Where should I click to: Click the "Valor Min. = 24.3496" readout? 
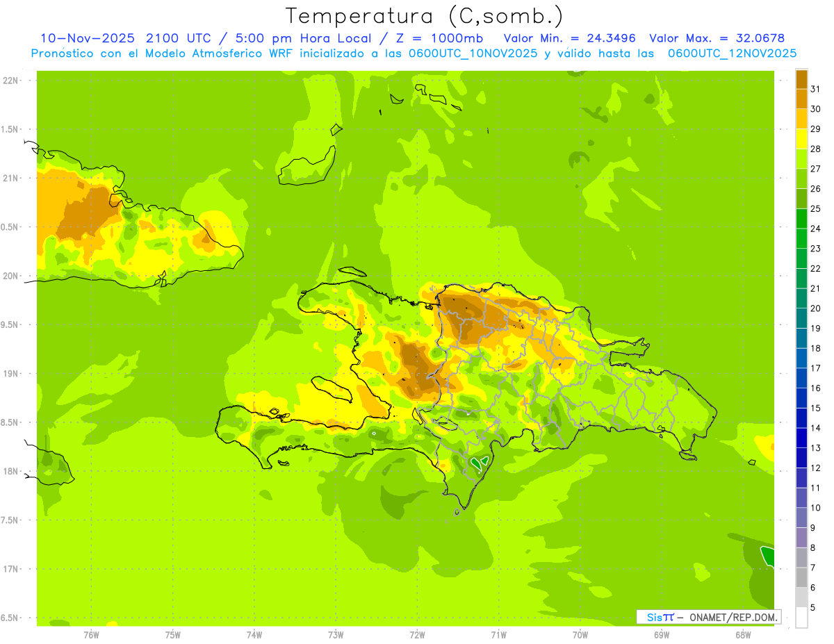point(569,38)
